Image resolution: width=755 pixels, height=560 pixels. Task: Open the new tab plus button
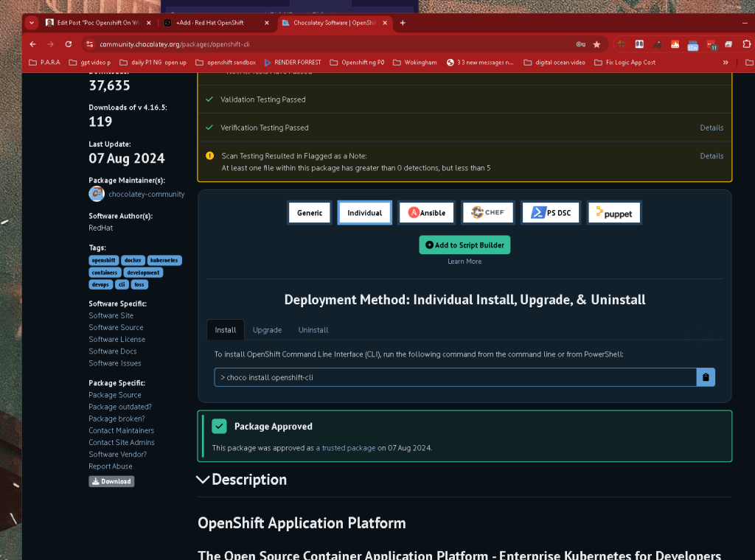[x=403, y=23]
